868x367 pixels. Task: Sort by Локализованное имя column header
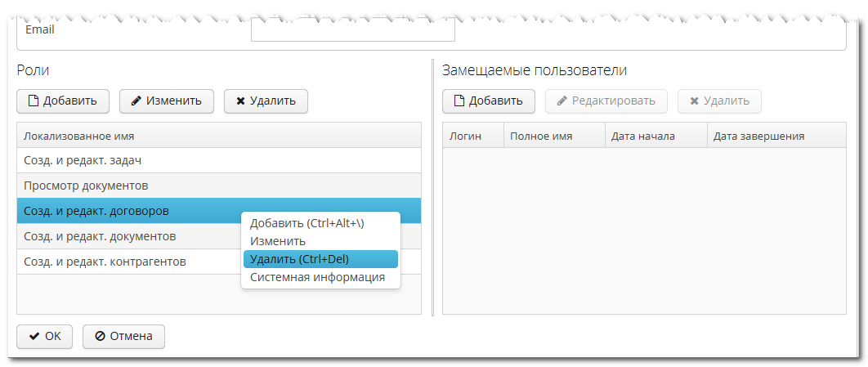(79, 136)
